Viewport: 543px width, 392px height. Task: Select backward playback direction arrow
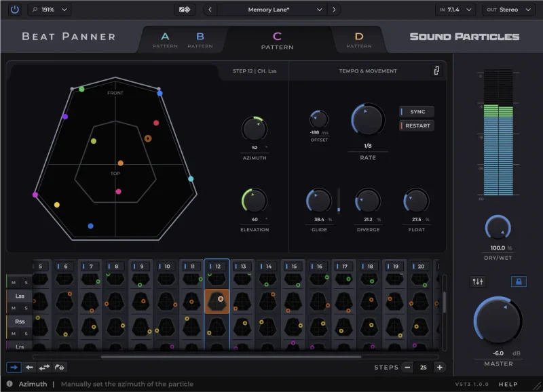coord(29,367)
